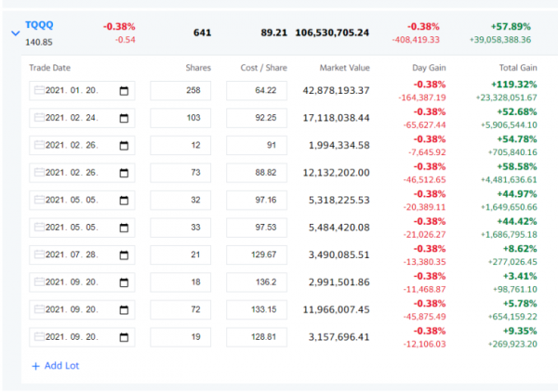The image size is (558, 392).
Task: Select market value 3,157,696.41
Action: [339, 337]
